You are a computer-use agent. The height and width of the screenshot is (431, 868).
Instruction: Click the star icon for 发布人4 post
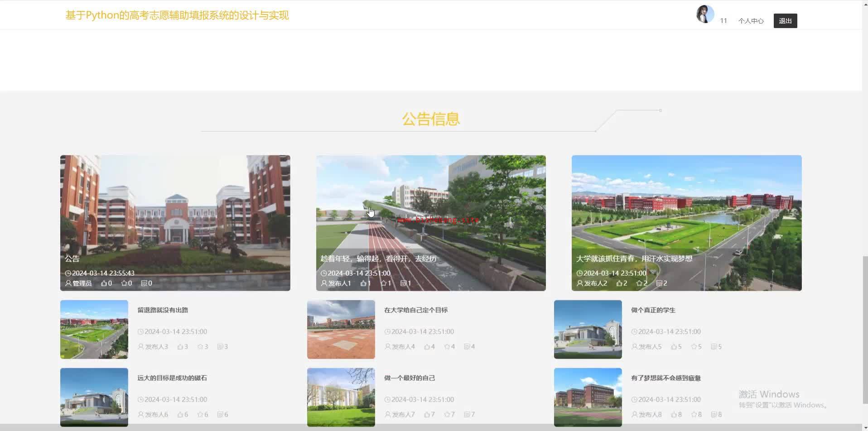(447, 347)
